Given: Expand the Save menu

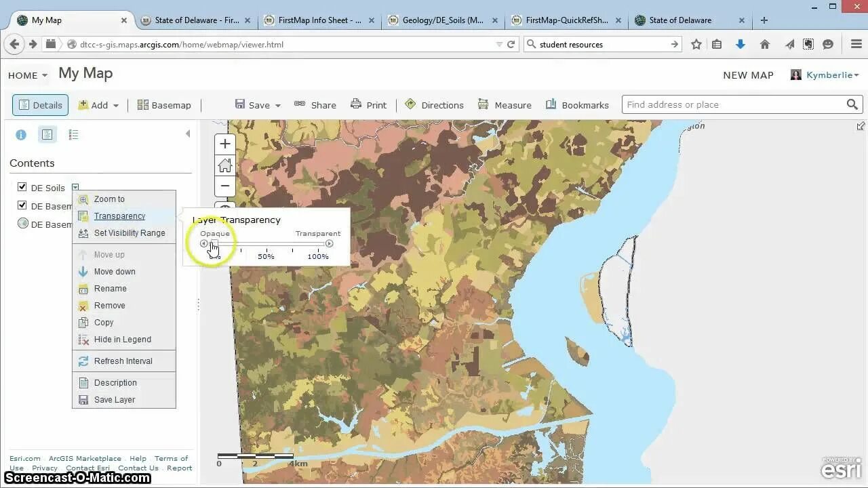Looking at the screenshot, I should tap(258, 105).
